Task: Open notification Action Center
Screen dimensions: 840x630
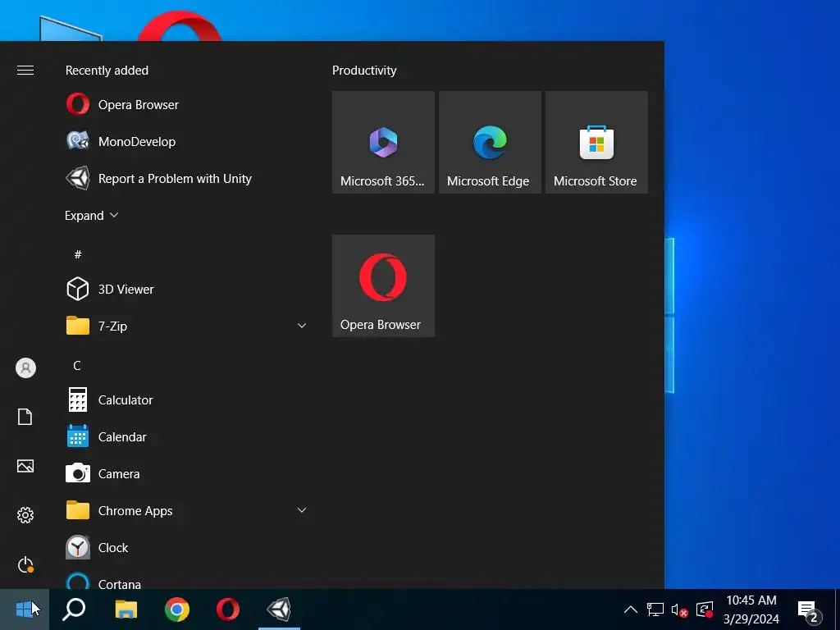Action: point(810,609)
